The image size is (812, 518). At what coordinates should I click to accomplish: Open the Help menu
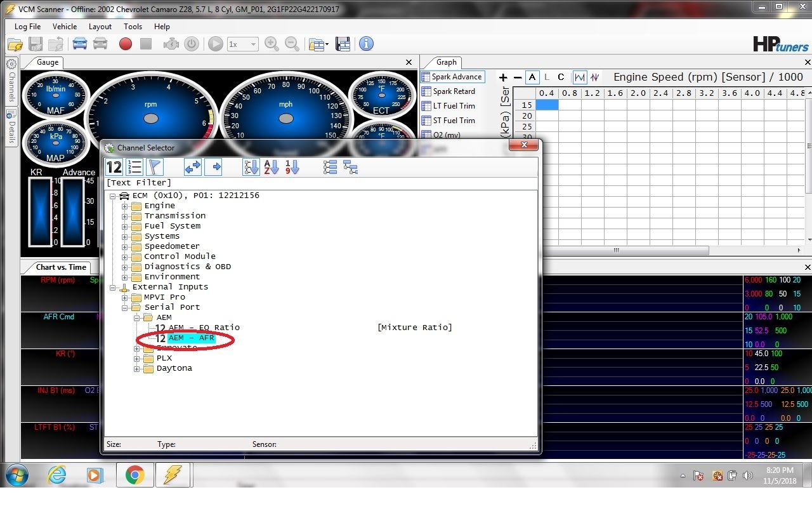pyautogui.click(x=162, y=27)
